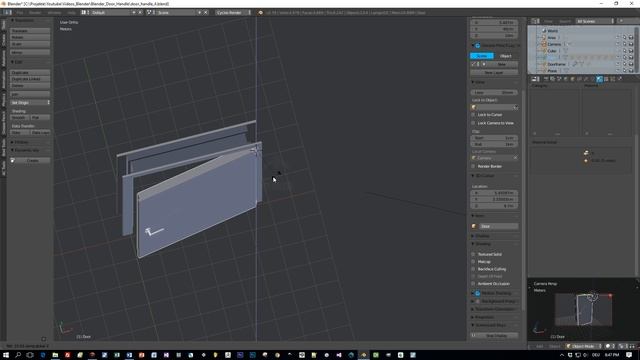Click 3D Cursor X location field
Viewport: 640px width, 360px height.
tap(494, 193)
